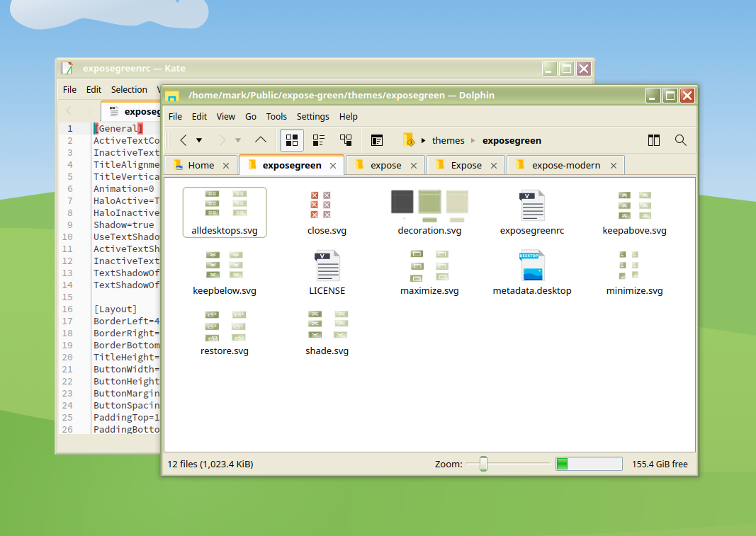Open the Dolphin View menu
Image resolution: width=756 pixels, height=536 pixels.
click(225, 117)
